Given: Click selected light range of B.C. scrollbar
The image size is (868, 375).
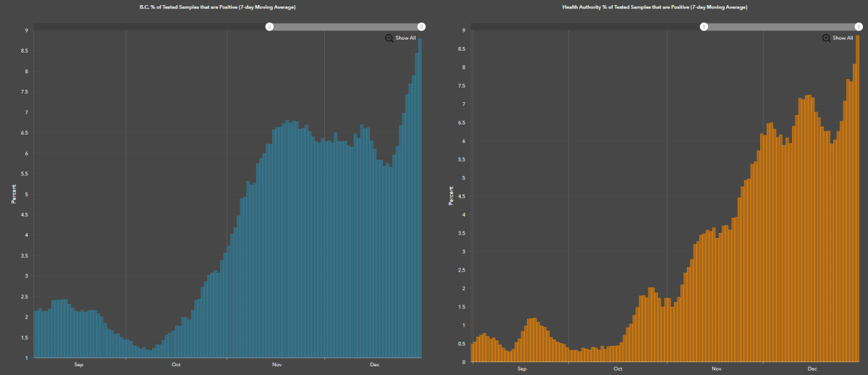Looking at the screenshot, I should (x=345, y=27).
